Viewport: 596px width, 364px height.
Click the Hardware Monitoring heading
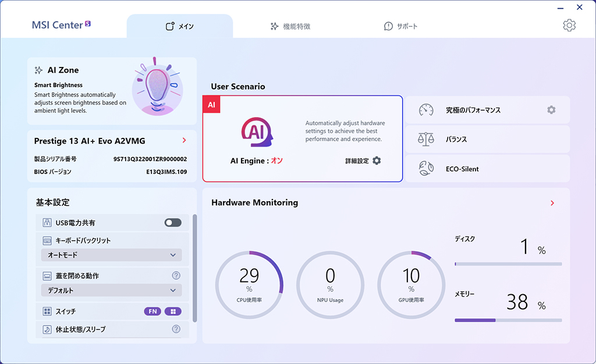[x=255, y=203]
